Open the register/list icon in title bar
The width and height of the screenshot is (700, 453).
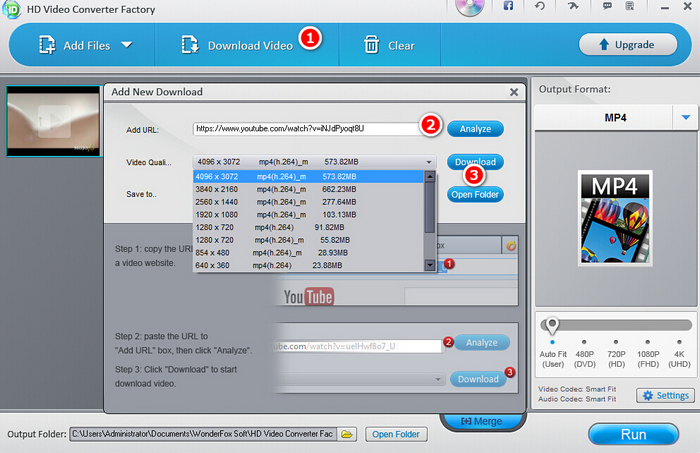629,6
